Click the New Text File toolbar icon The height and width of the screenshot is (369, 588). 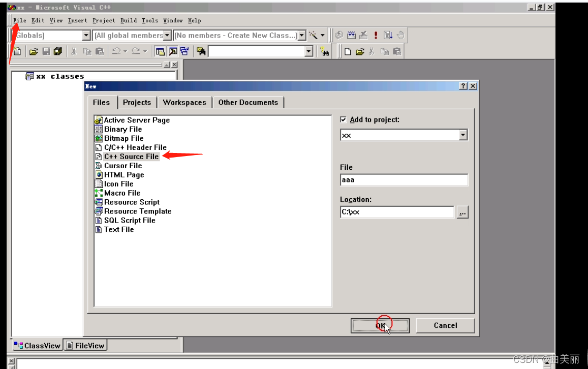tap(17, 51)
